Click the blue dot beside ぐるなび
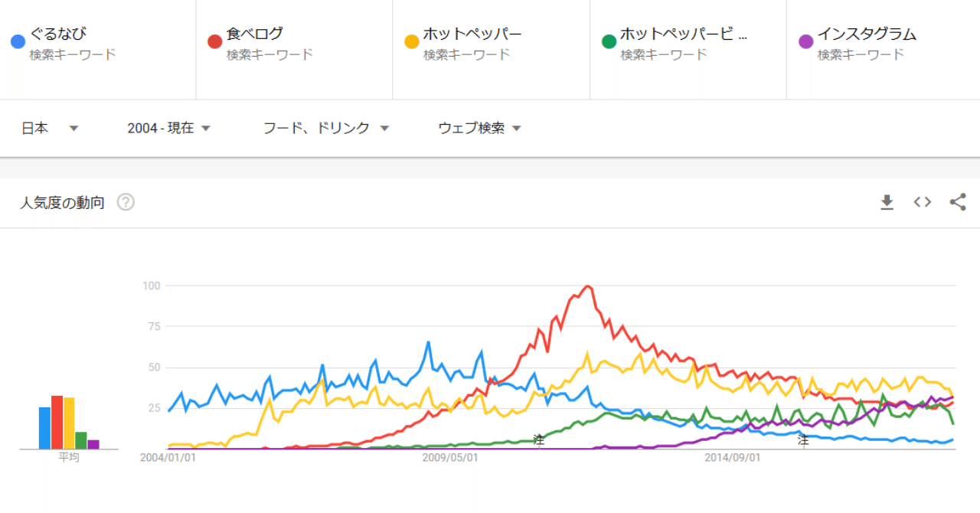The width and height of the screenshot is (980, 513). [x=17, y=41]
